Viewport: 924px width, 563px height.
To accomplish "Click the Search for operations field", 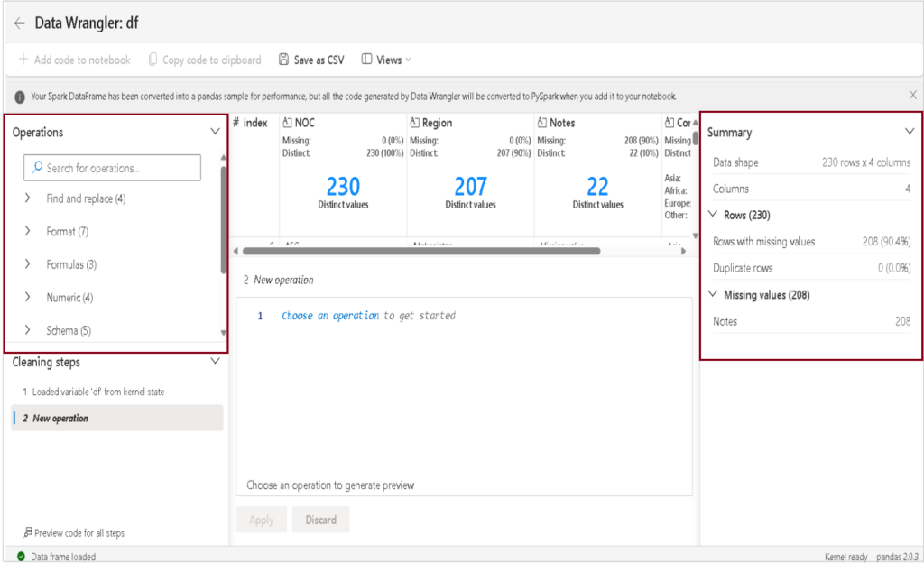I will click(121, 168).
